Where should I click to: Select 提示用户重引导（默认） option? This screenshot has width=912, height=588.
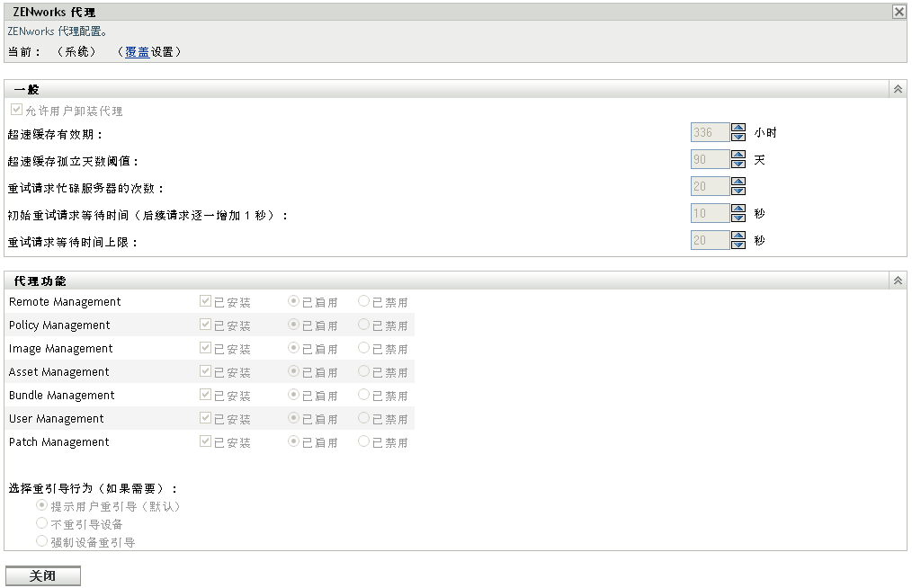tap(41, 505)
